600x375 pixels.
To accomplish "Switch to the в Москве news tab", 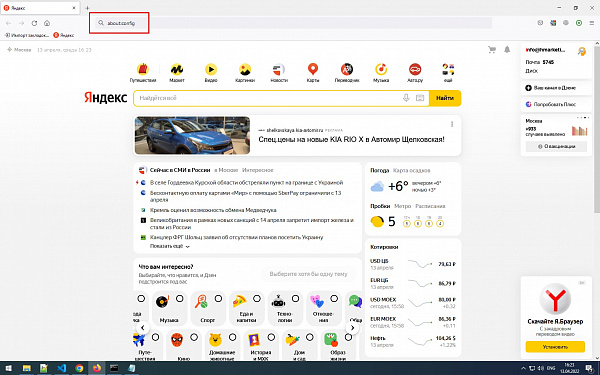I will 226,170.
